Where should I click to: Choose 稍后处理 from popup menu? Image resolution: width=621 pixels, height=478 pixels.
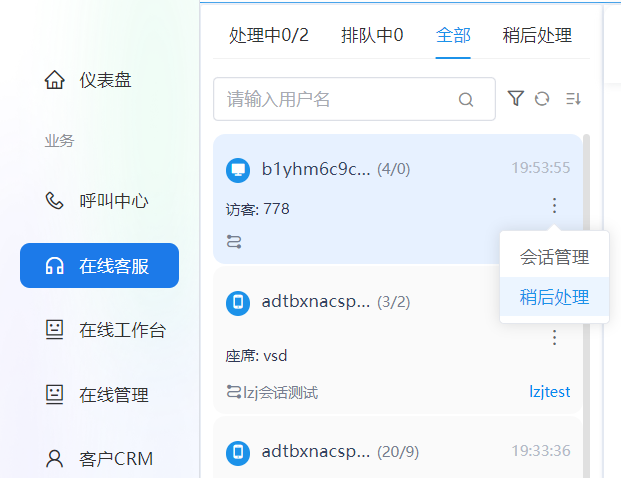(554, 297)
